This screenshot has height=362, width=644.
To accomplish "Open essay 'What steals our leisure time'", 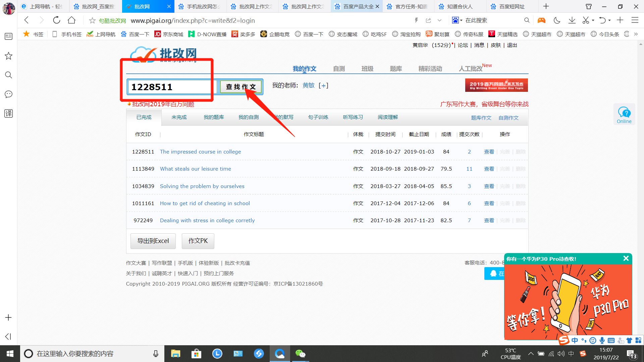I will click(196, 169).
